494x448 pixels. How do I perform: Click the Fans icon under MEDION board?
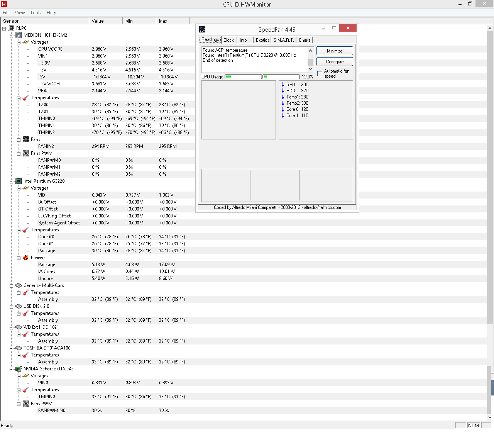tap(26, 139)
